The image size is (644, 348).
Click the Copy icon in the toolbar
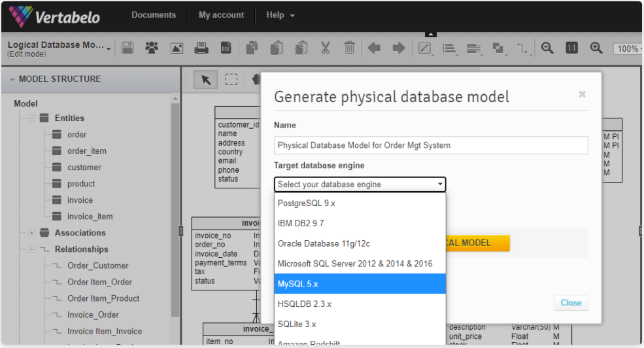252,48
